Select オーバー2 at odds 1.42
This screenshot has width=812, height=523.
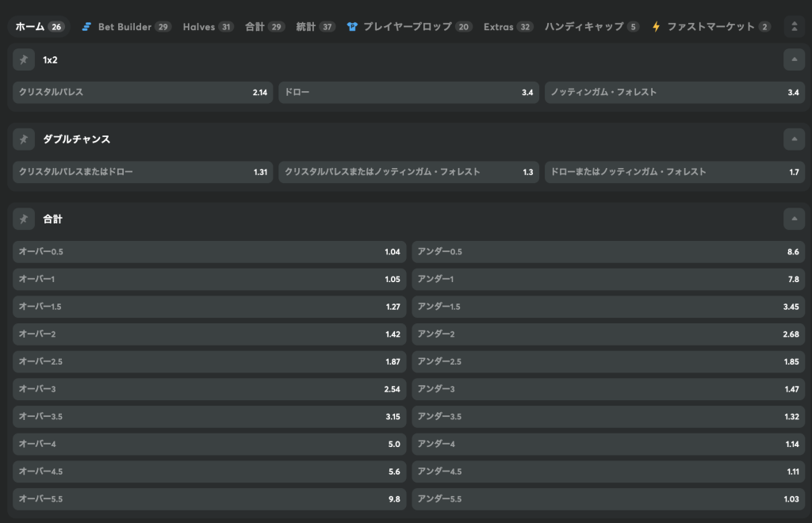(209, 334)
